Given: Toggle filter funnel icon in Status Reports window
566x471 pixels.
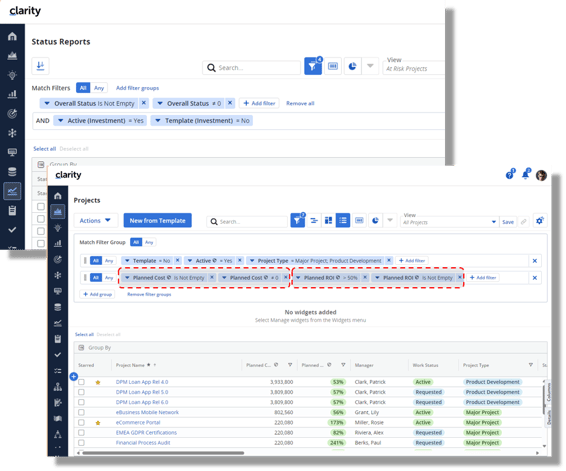Looking at the screenshot, I should click(313, 66).
